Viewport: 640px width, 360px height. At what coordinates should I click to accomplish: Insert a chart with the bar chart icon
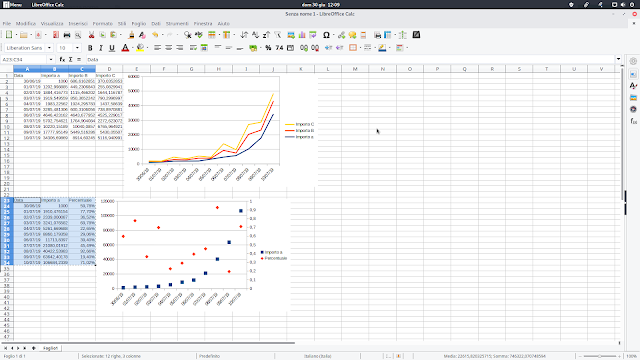[302, 35]
